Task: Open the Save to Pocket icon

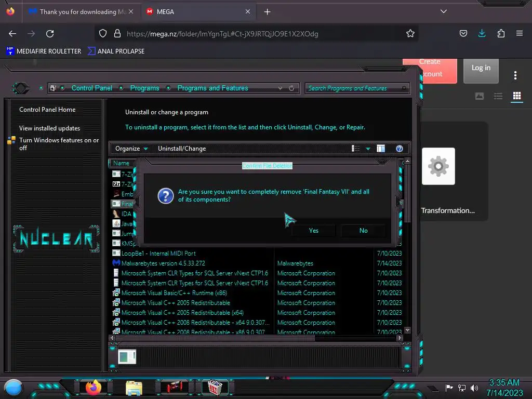Action: point(463,33)
